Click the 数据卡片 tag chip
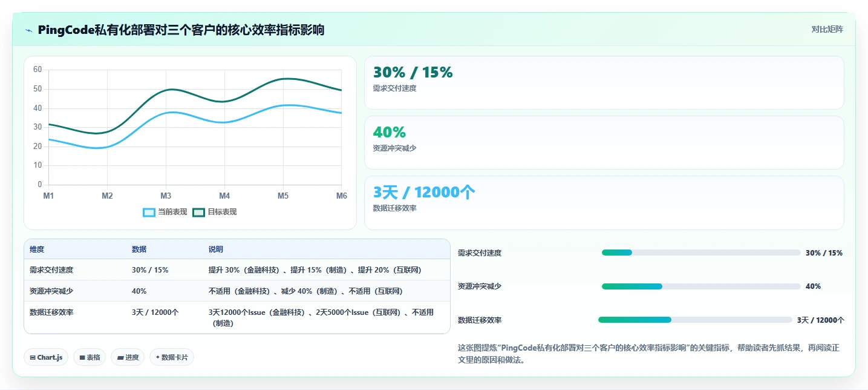This screenshot has height=390, width=868. coord(172,357)
